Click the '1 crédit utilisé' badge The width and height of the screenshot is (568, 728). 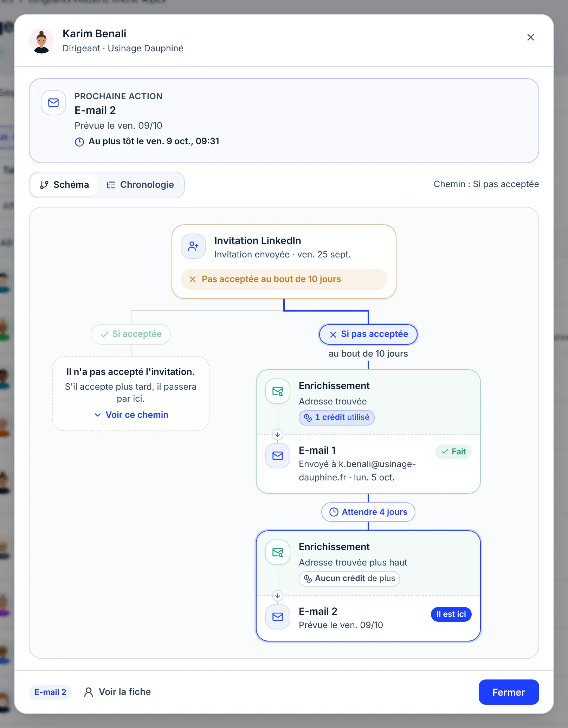(x=337, y=417)
